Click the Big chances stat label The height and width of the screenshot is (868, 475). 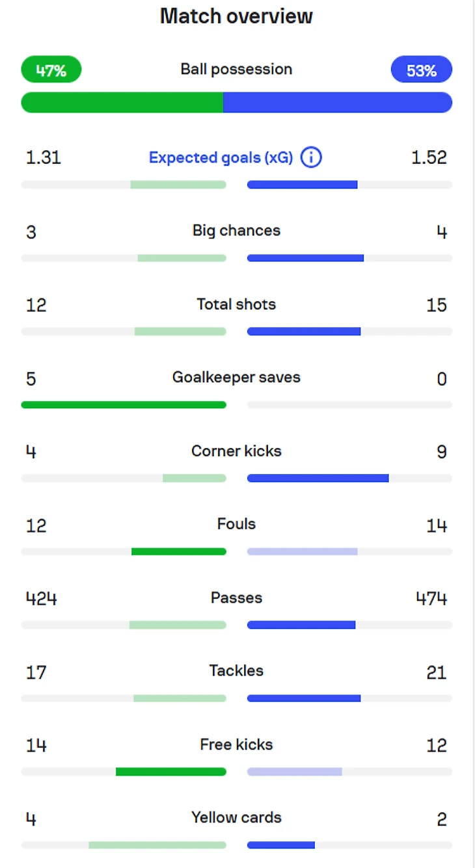(236, 231)
